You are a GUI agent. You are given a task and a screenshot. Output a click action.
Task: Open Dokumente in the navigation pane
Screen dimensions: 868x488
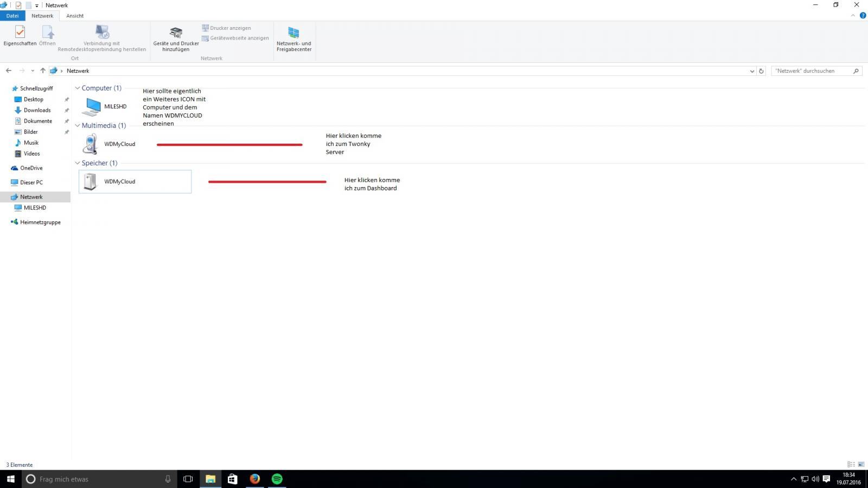[x=38, y=121]
